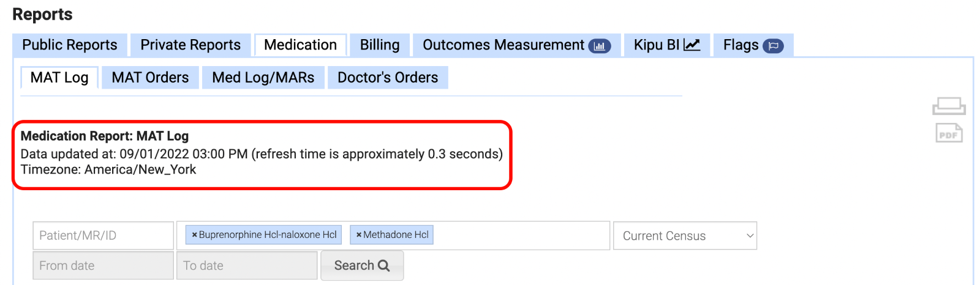Export report with the PDF icon

(949, 133)
